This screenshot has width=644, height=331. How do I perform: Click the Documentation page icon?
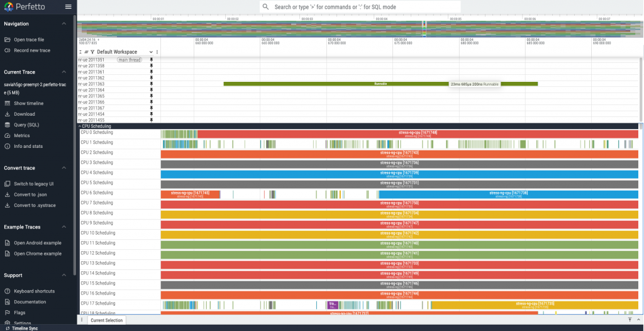[x=7, y=302]
